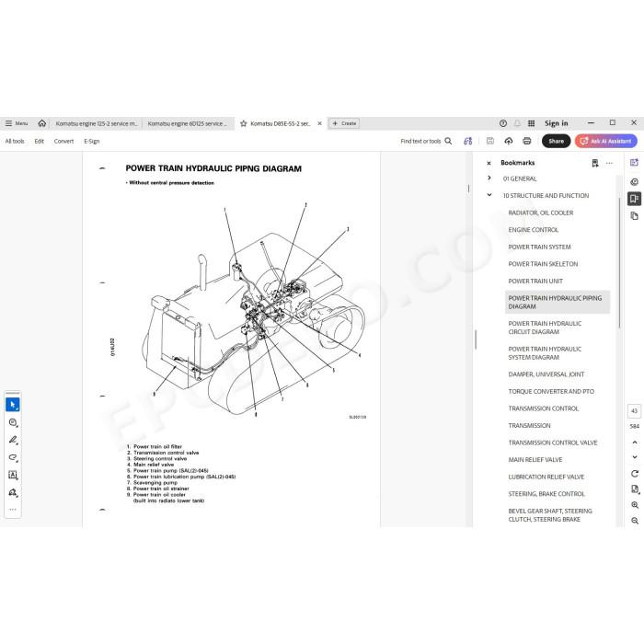The width and height of the screenshot is (644, 644).
Task: Star the Komatsu D85E-SS-2 document
Action: click(x=244, y=123)
